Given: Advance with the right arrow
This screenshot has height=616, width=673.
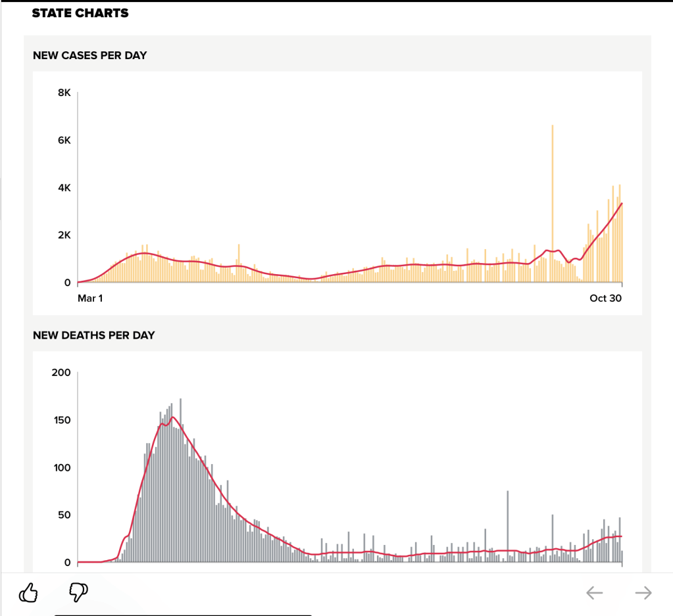Looking at the screenshot, I should click(x=643, y=593).
